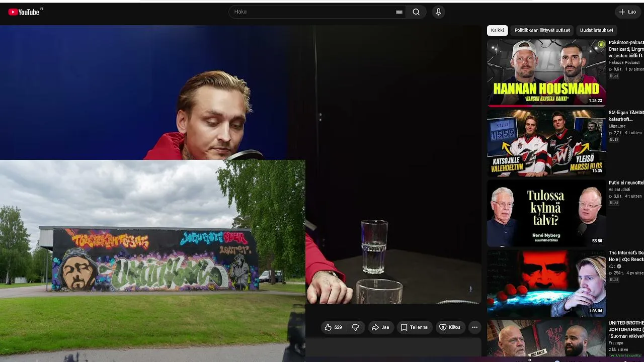The width and height of the screenshot is (644, 362).
Task: Open the Pokémon-pakast video title
Action: click(626, 49)
